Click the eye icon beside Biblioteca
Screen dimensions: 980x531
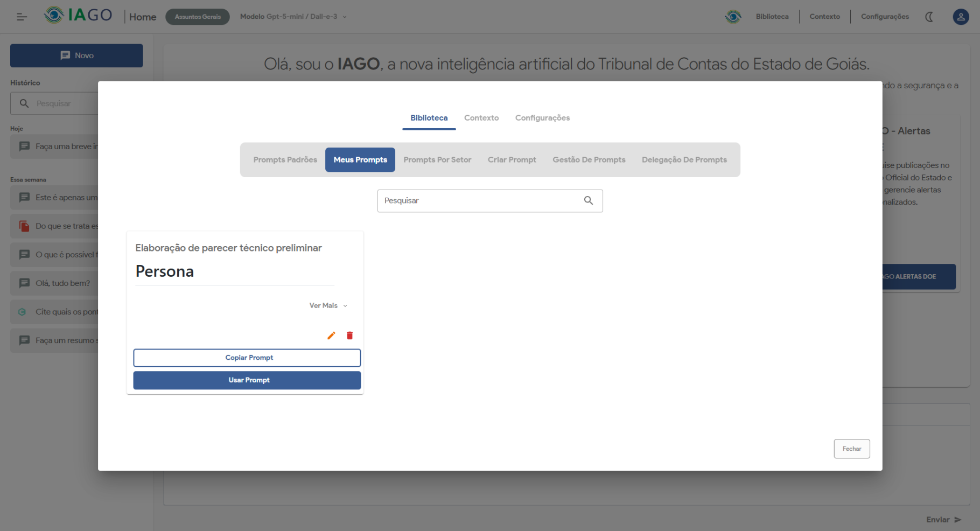coord(733,17)
